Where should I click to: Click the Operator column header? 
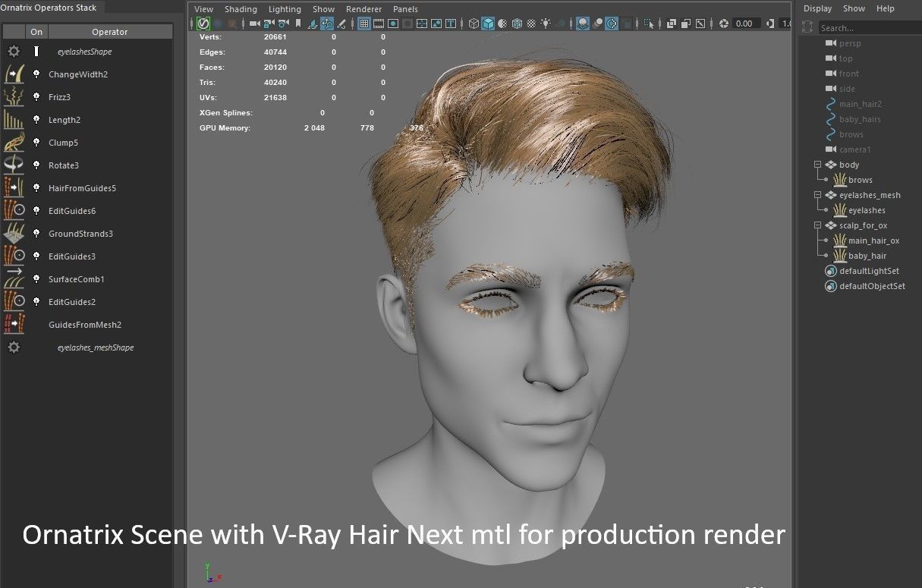click(109, 32)
